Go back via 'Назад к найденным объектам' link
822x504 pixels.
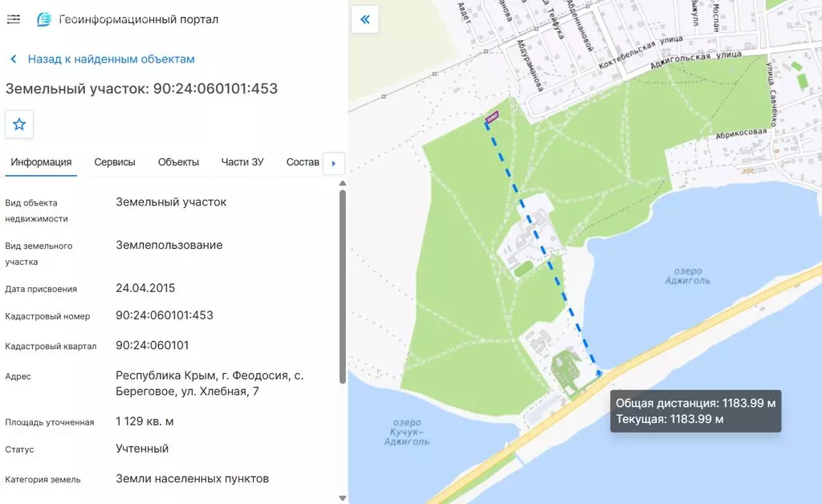click(x=111, y=59)
